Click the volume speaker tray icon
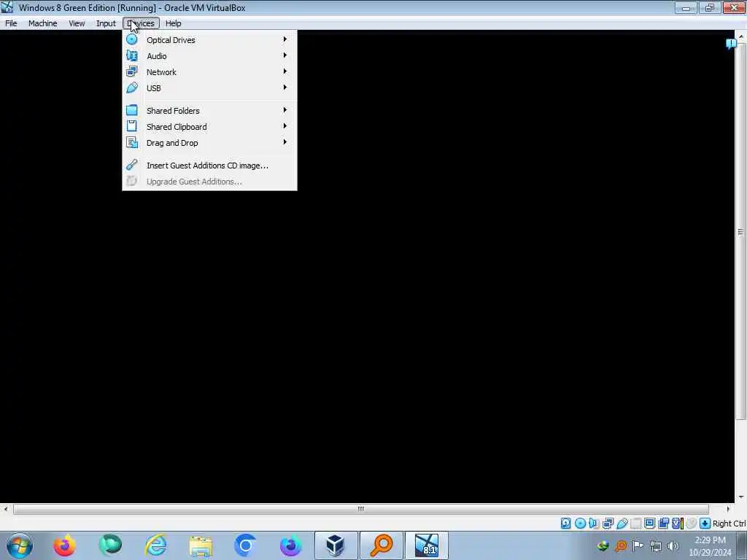The image size is (747, 560). [673, 545]
